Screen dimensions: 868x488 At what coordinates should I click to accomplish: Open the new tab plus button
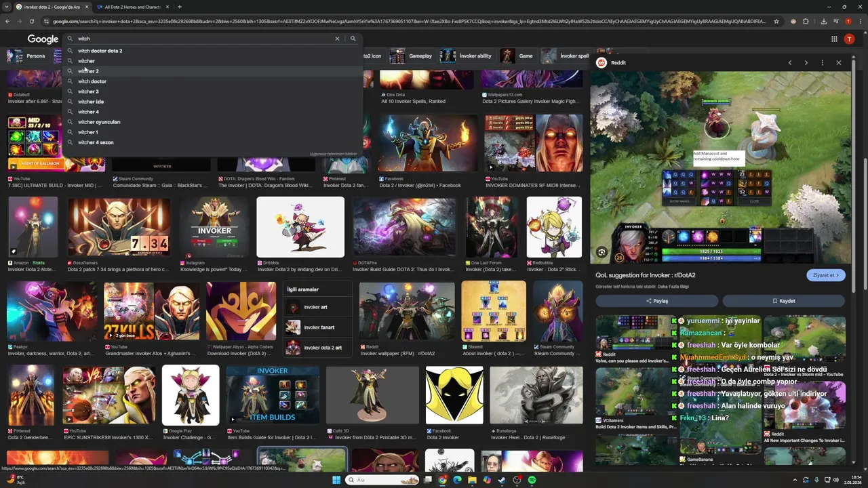tap(179, 7)
